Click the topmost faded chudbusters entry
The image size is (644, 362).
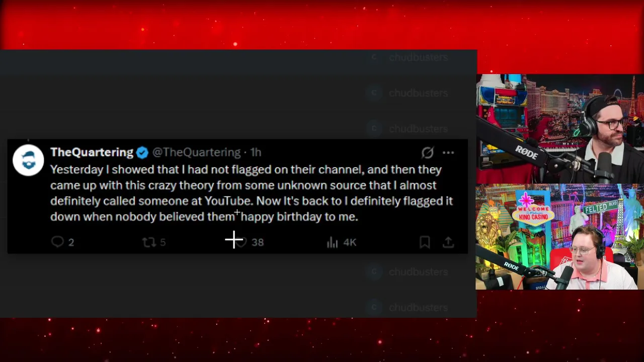[x=418, y=57]
